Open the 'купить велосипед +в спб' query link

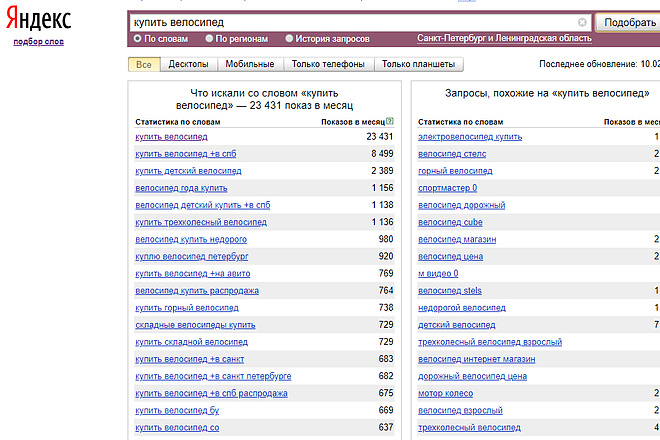click(186, 154)
